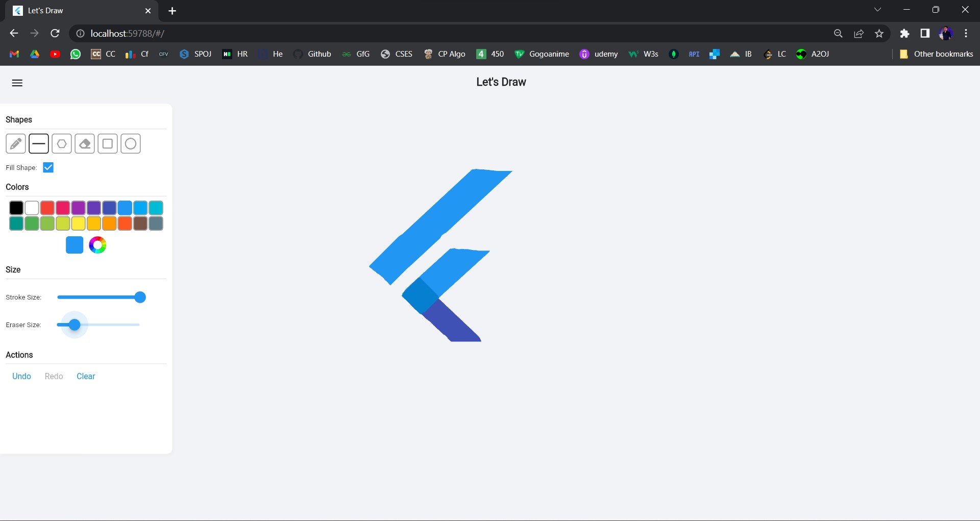Screen dimensions: 980x521
Task: Open the browser zoom magnifier icon
Action: [x=838, y=34]
